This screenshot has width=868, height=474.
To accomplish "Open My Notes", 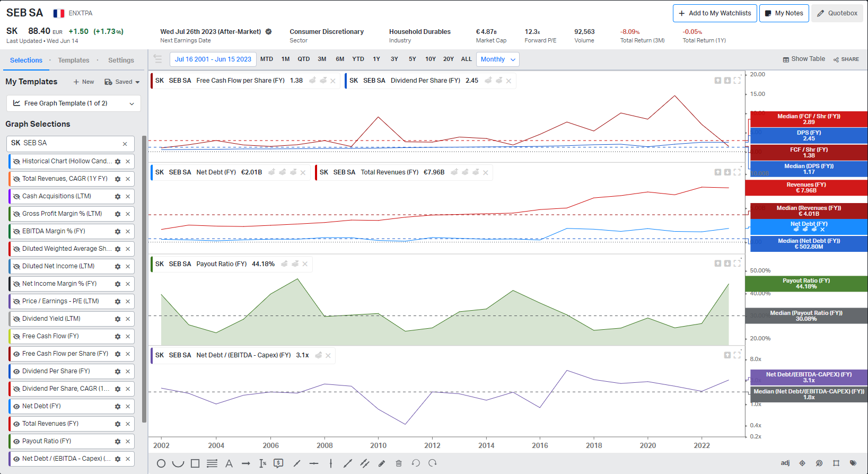I will pyautogui.click(x=784, y=13).
